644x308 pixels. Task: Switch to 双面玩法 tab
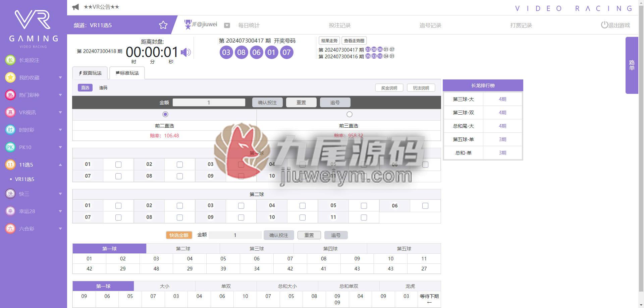pos(90,73)
